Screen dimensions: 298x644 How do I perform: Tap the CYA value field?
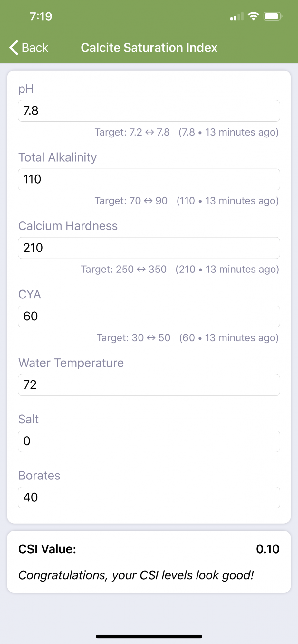point(149,317)
